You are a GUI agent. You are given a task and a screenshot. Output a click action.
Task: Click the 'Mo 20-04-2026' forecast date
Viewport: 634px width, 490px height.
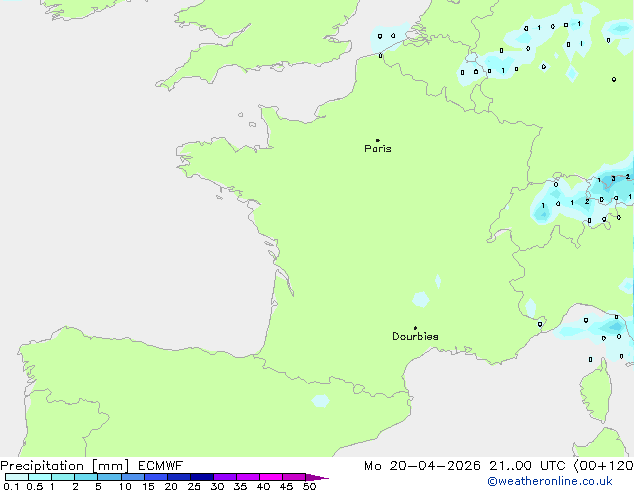423,466
